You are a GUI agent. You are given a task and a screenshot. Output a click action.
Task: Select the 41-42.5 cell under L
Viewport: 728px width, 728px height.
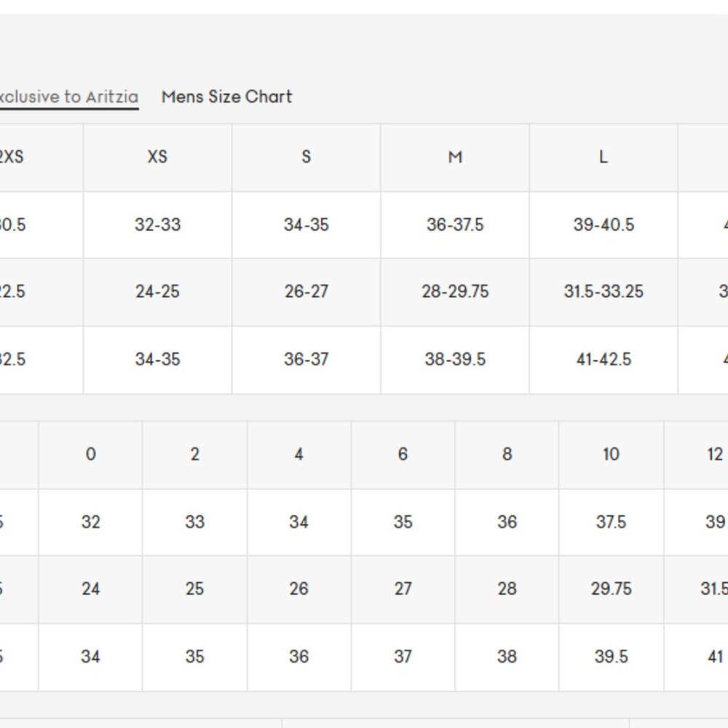604,360
